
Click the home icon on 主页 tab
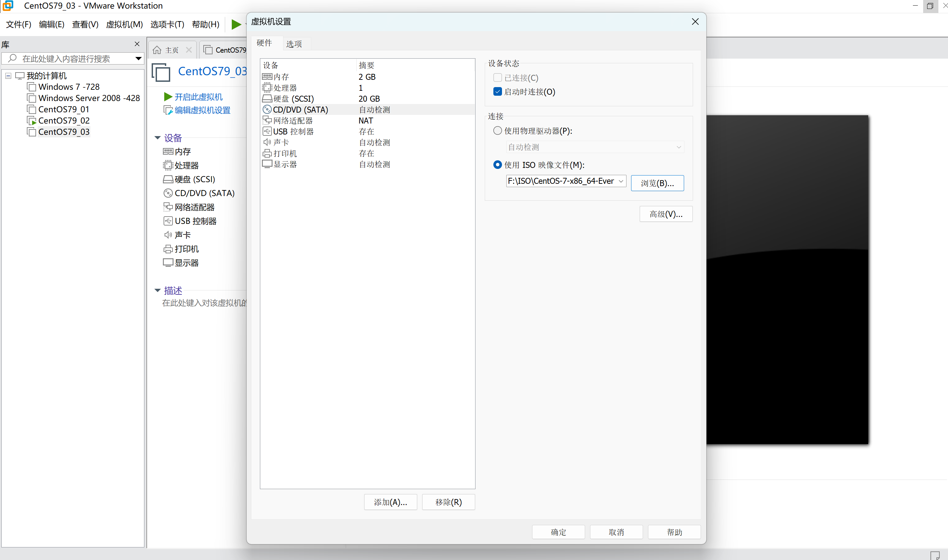pos(157,50)
